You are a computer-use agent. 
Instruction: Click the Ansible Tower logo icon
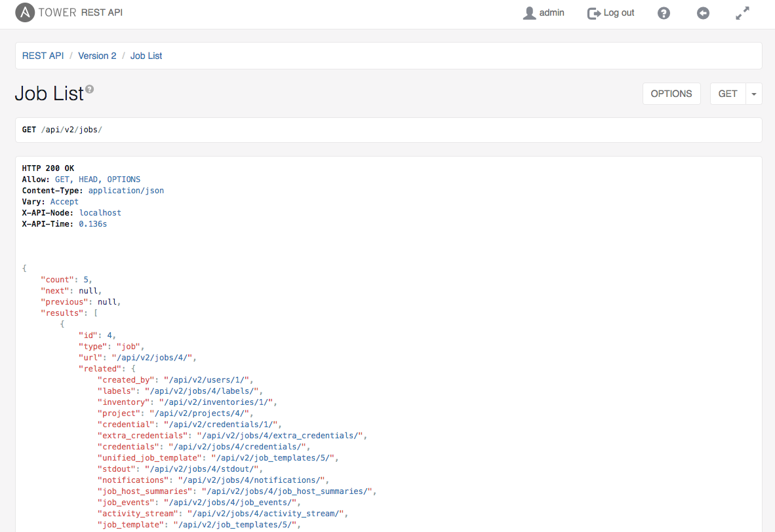coord(25,12)
